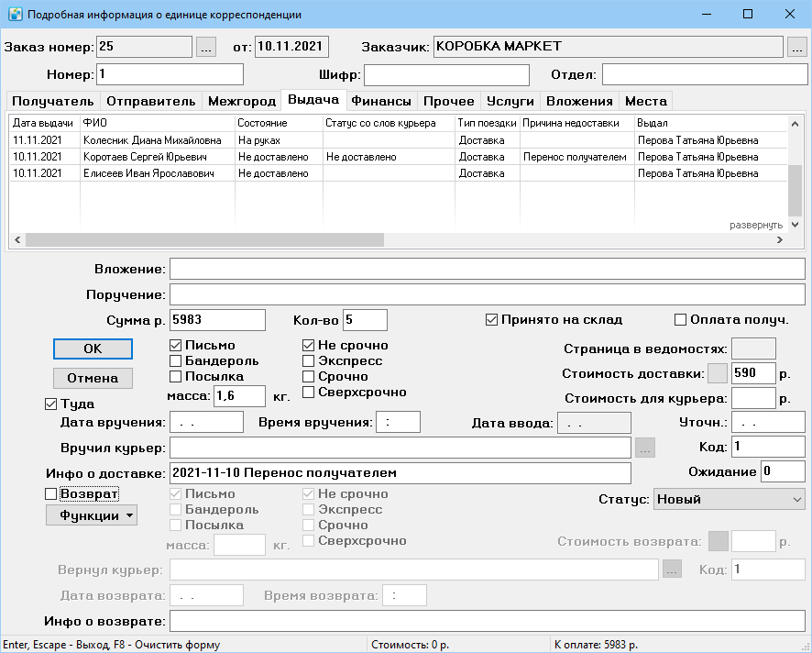Switch to the Получатель tab
This screenshot has width=812, height=653.
(53, 101)
